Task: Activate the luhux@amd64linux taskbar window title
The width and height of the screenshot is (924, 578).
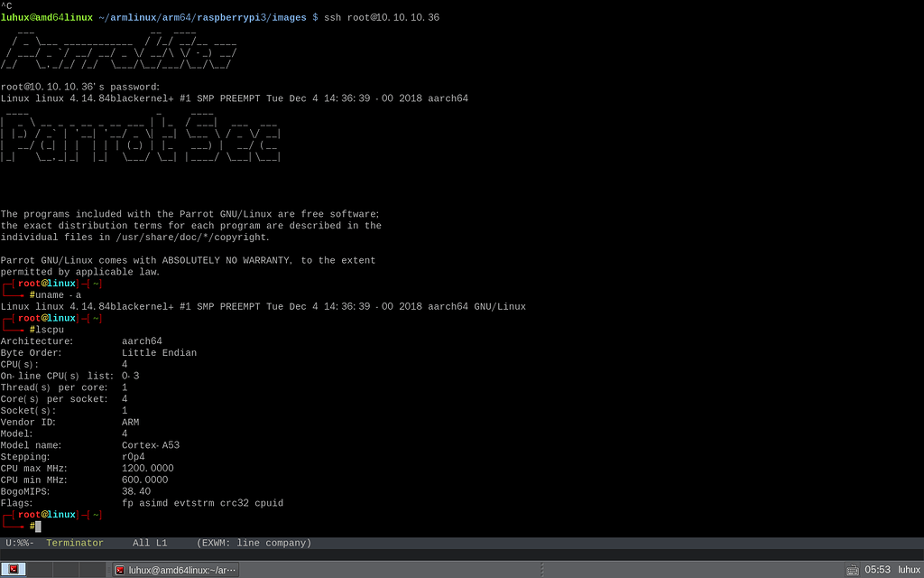Action: 182,570
